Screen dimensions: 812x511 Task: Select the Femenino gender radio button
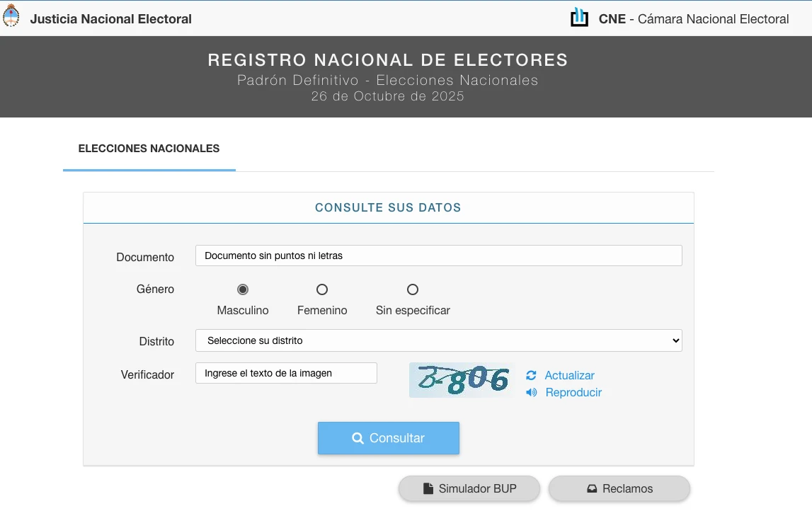pyautogui.click(x=322, y=289)
